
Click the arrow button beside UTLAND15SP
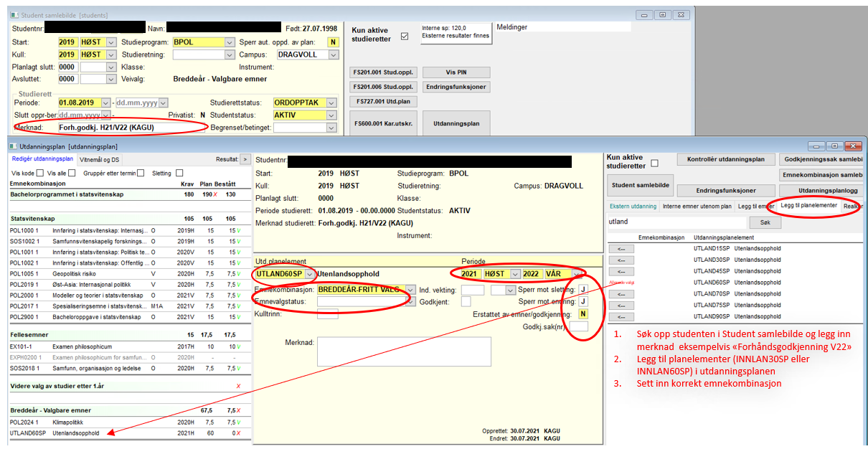pyautogui.click(x=621, y=248)
